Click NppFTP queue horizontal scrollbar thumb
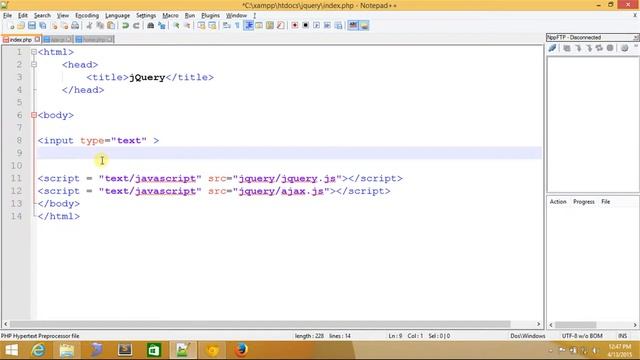This screenshot has width=640, height=360. tap(575, 325)
